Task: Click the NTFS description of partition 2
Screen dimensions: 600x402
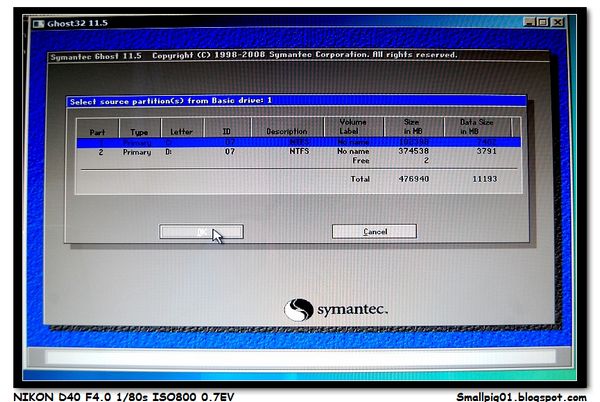Action: tap(299, 151)
